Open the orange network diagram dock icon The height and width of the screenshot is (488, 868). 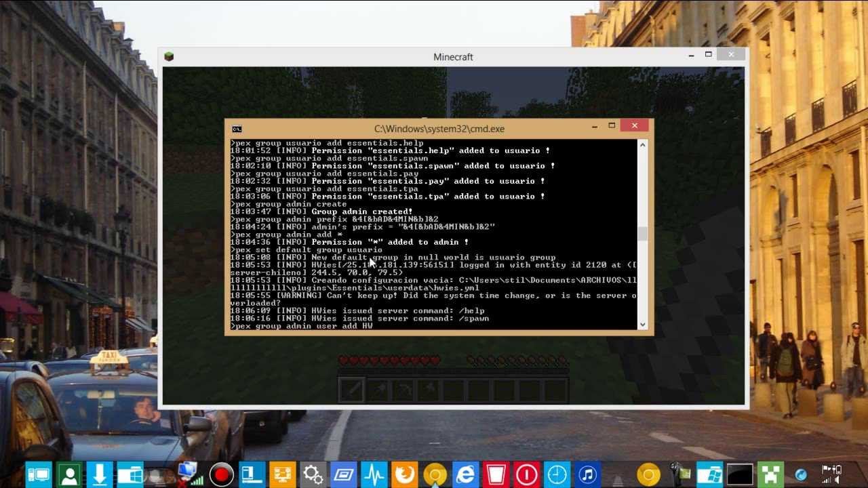coord(281,474)
